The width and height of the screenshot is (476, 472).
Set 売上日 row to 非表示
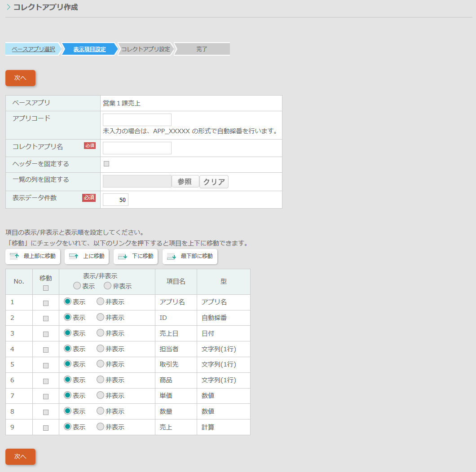pos(100,333)
